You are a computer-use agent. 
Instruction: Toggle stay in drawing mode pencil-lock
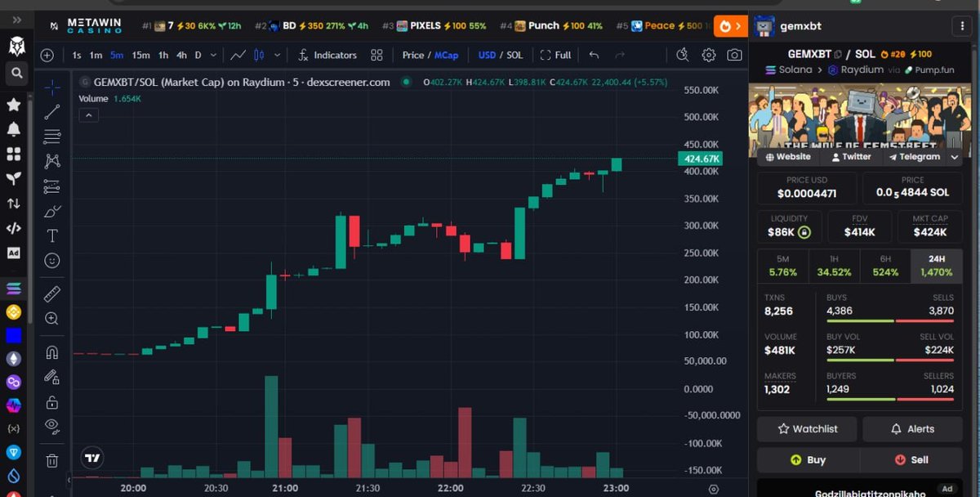tap(52, 377)
